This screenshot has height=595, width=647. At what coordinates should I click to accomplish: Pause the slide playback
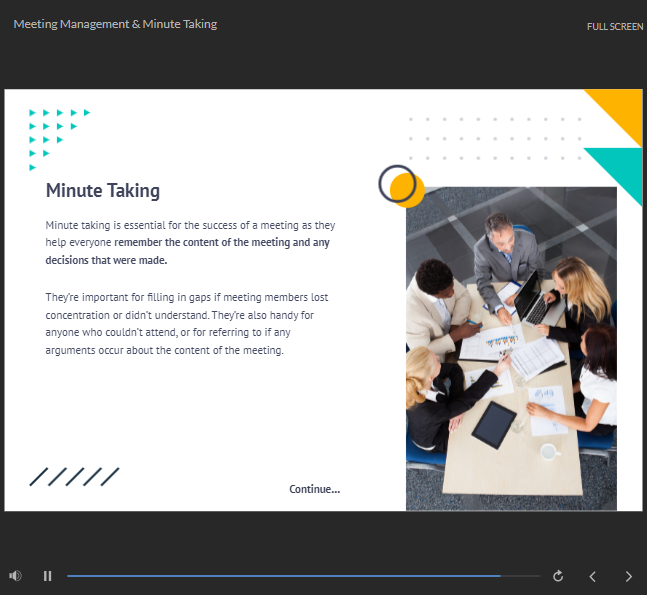tap(47, 576)
